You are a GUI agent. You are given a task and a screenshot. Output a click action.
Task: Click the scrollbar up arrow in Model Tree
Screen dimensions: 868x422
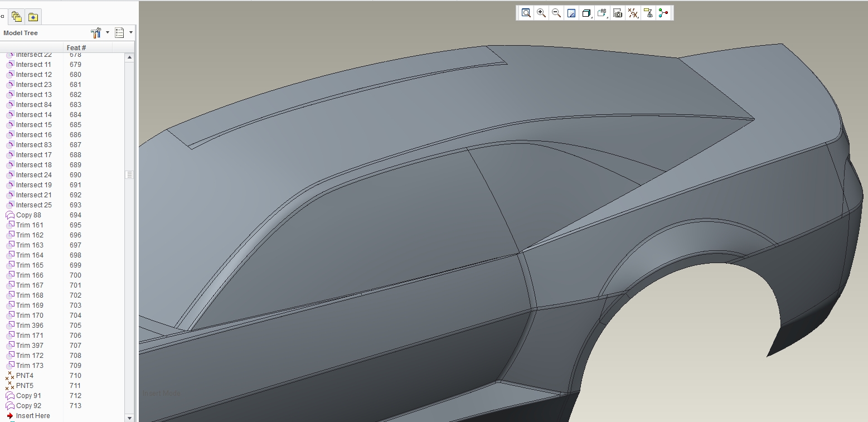[x=129, y=57]
